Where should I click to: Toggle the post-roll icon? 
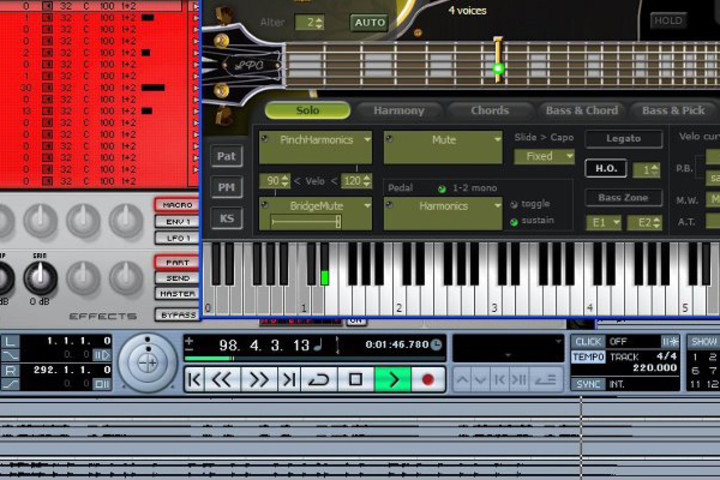102,384
